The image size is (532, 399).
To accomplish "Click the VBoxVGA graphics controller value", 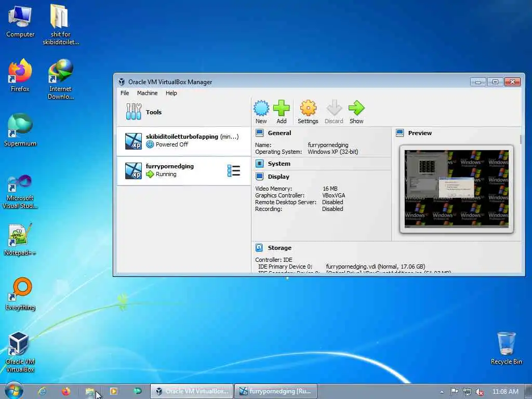I will click(x=334, y=195).
